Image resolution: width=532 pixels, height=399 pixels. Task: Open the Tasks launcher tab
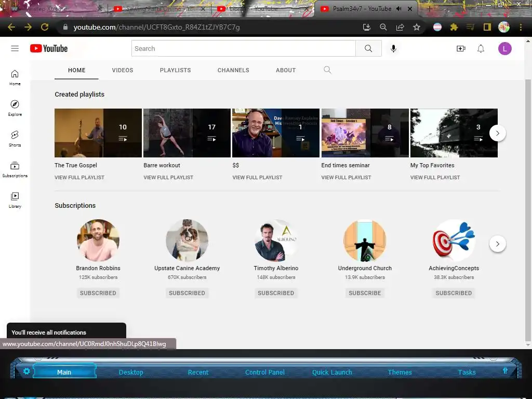pos(467,372)
